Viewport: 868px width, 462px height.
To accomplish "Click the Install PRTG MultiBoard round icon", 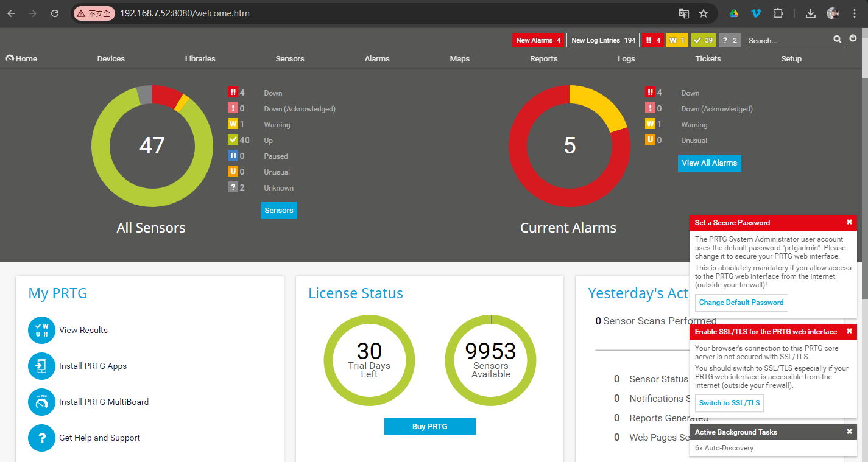I will pyautogui.click(x=41, y=402).
